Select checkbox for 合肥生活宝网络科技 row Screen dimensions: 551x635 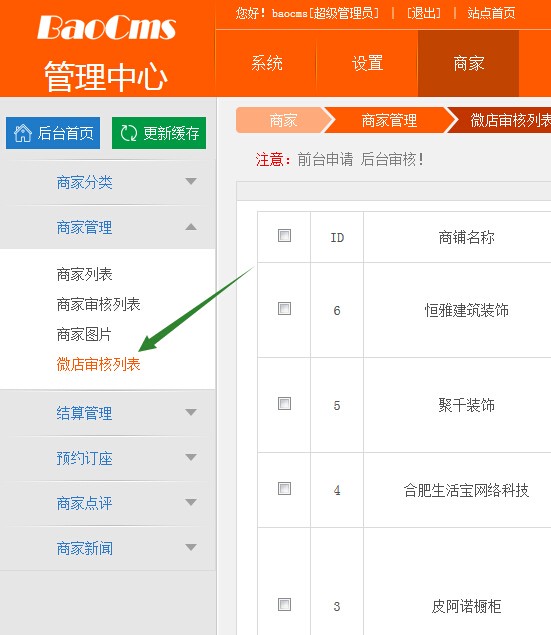[284, 489]
